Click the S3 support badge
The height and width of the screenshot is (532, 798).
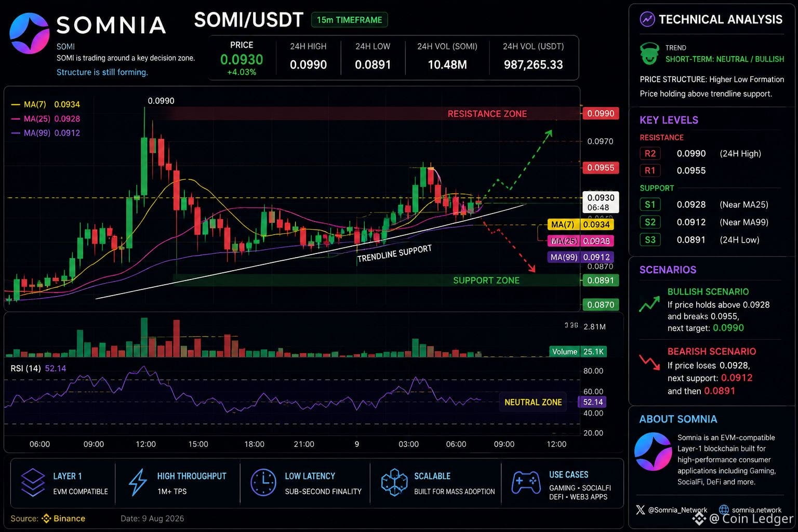click(x=650, y=240)
